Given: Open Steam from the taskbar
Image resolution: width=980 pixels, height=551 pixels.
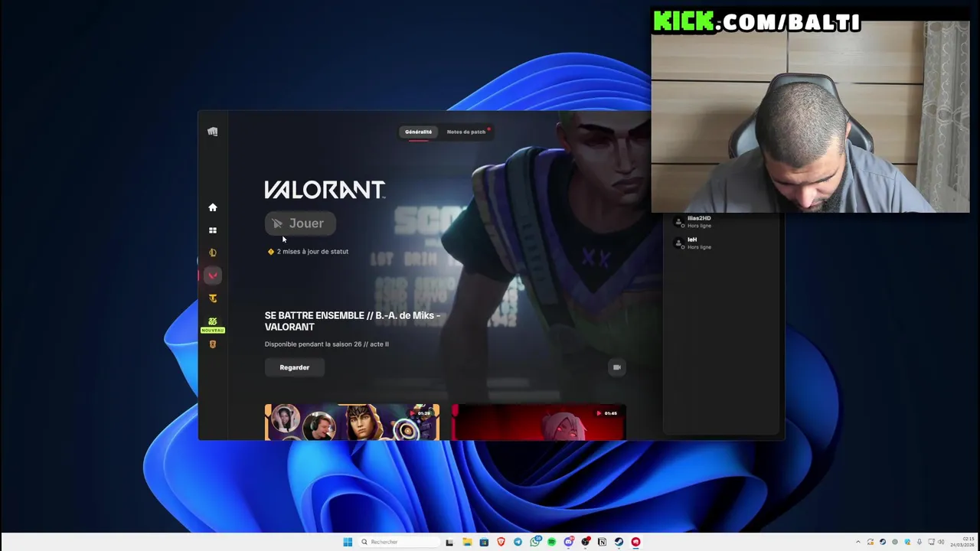Looking at the screenshot, I should (619, 542).
